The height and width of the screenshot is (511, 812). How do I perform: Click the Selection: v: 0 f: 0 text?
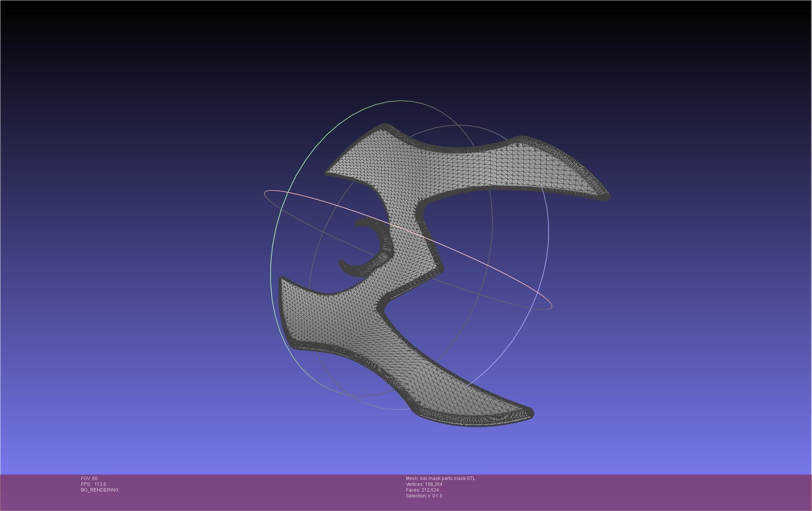[x=424, y=496]
